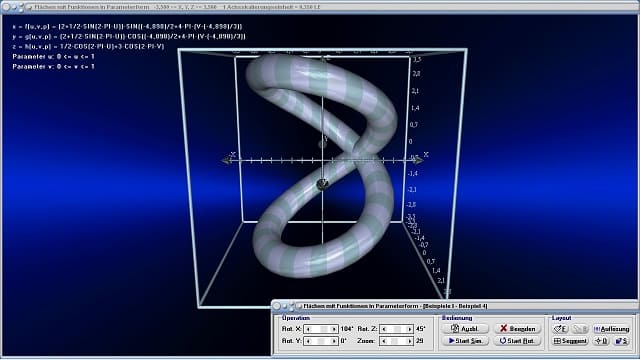Increase Rot. Z with its right arrow
This screenshot has height=360, width=640.
click(x=410, y=329)
